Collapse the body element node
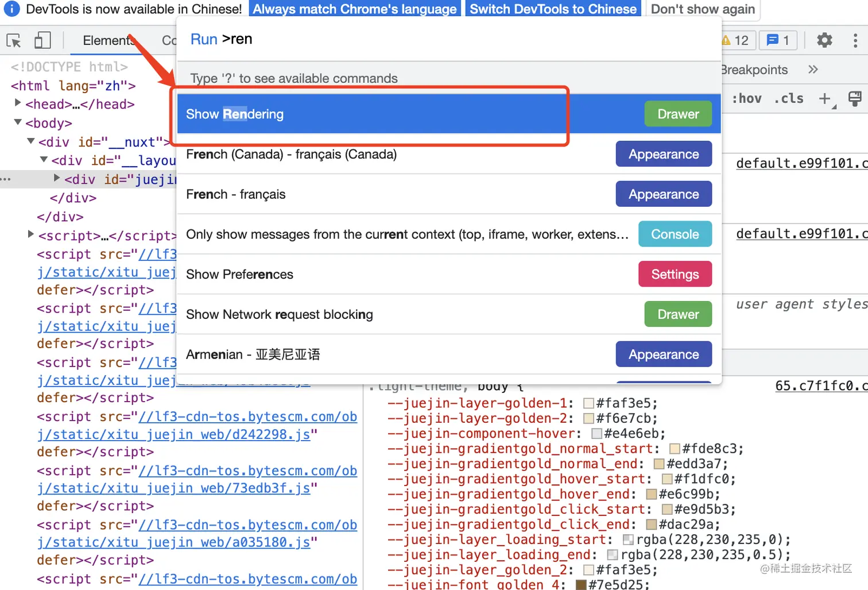This screenshot has height=590, width=868. click(x=18, y=122)
